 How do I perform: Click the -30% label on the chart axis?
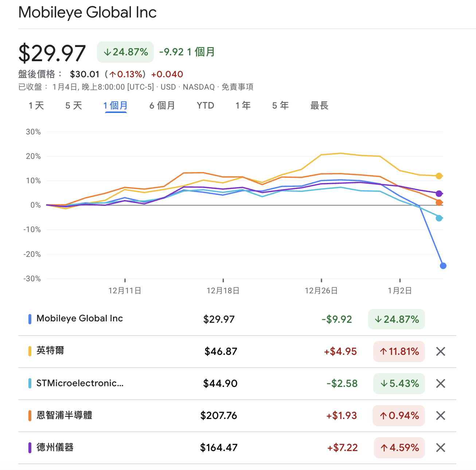coord(32,279)
